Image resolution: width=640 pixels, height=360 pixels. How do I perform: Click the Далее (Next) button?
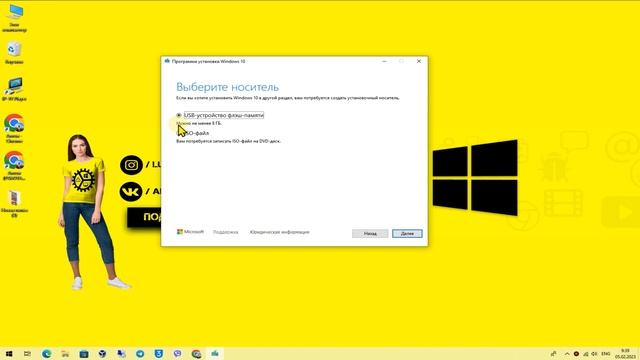[407, 233]
